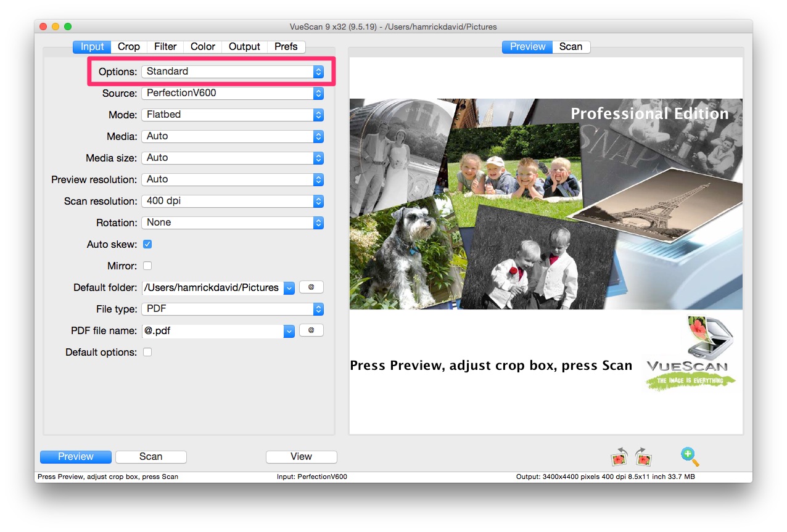The height and width of the screenshot is (532, 787).
Task: Open the Scan tab above the preview
Action: (x=571, y=47)
